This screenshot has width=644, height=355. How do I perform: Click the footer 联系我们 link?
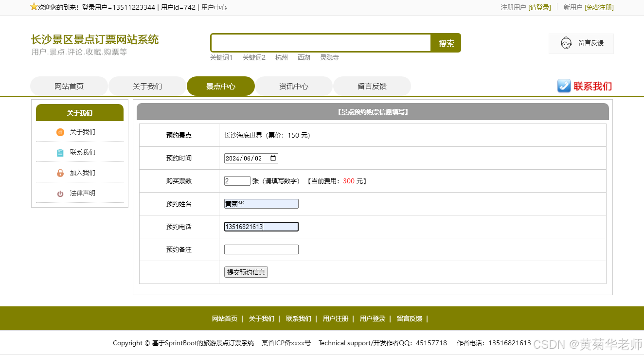pos(299,319)
